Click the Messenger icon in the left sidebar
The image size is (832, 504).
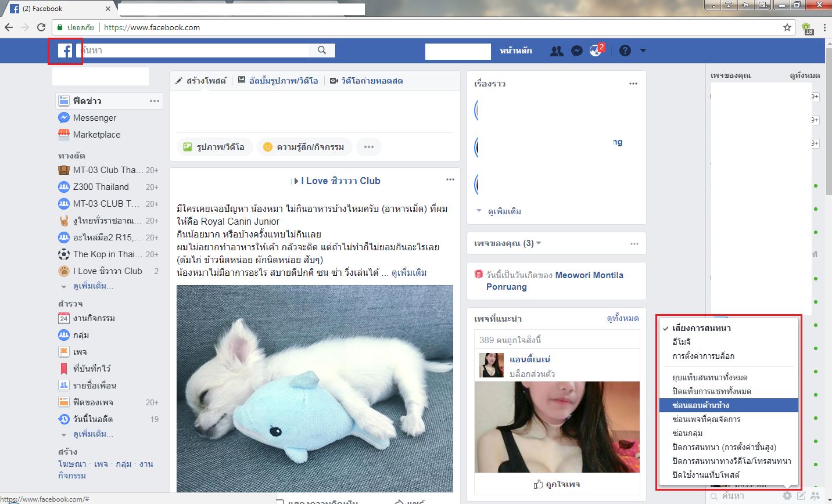(x=64, y=118)
